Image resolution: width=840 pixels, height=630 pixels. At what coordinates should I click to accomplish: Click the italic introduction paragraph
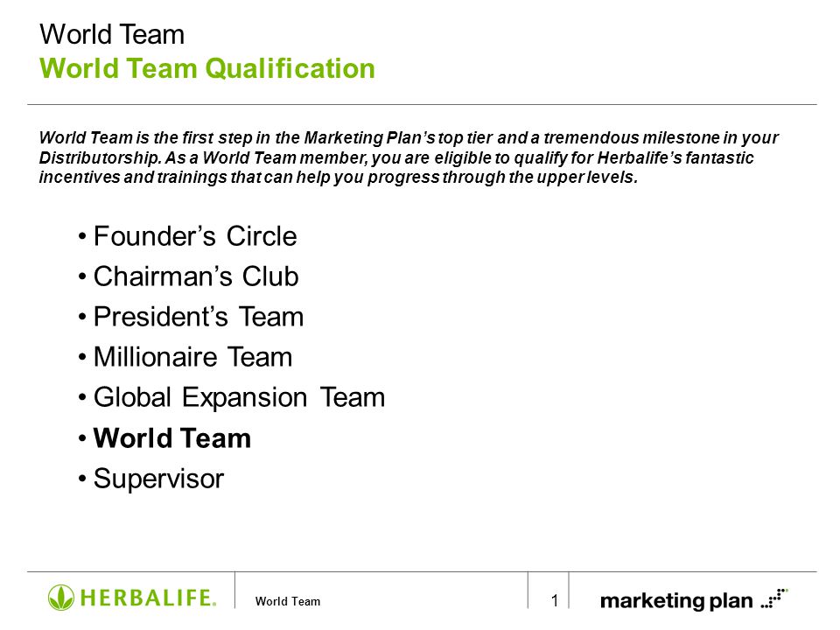(409, 157)
